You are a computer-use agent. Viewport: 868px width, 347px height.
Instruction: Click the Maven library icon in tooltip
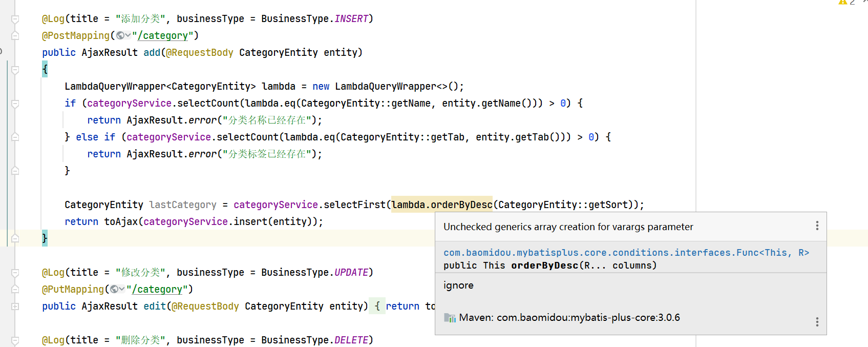450,318
